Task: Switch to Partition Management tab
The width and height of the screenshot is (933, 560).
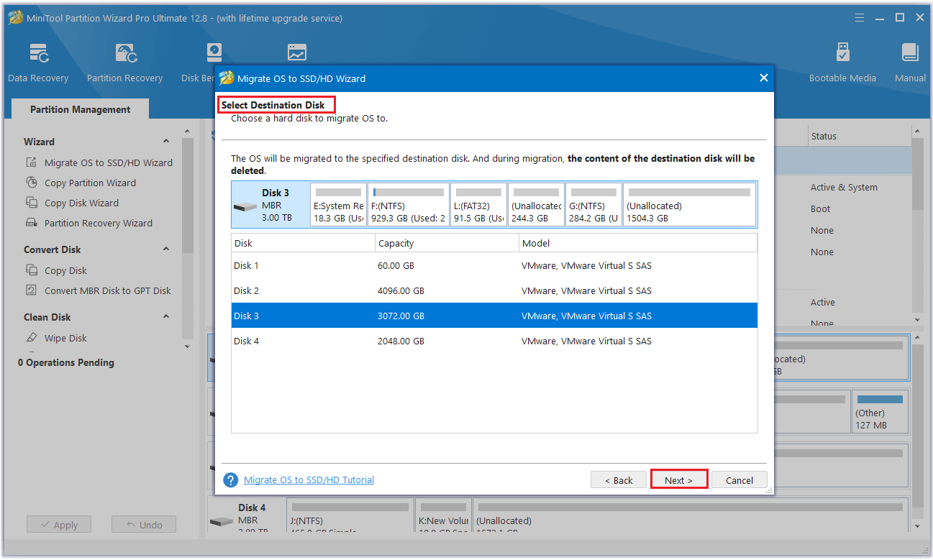Action: click(81, 109)
